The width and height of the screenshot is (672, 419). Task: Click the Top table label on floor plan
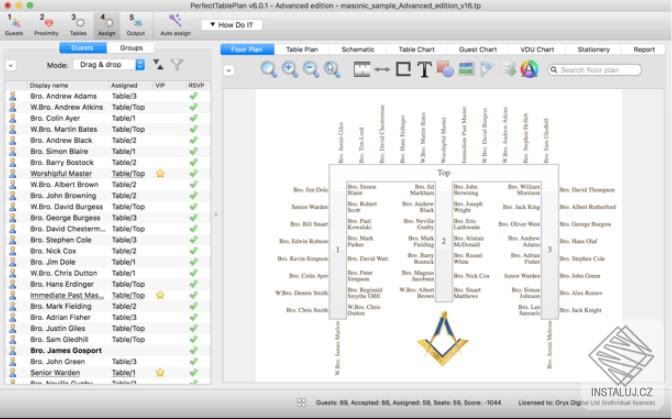[444, 173]
